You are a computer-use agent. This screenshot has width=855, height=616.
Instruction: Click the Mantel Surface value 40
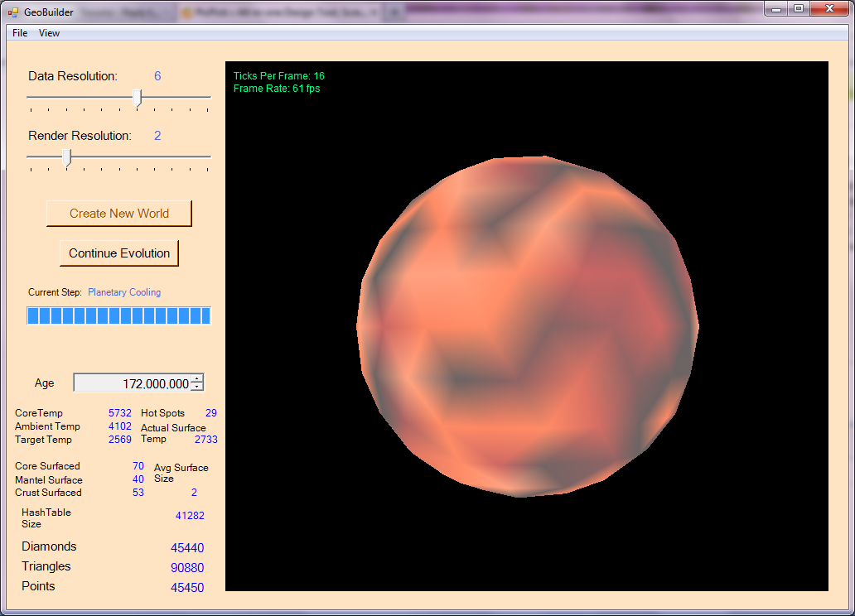pos(138,479)
